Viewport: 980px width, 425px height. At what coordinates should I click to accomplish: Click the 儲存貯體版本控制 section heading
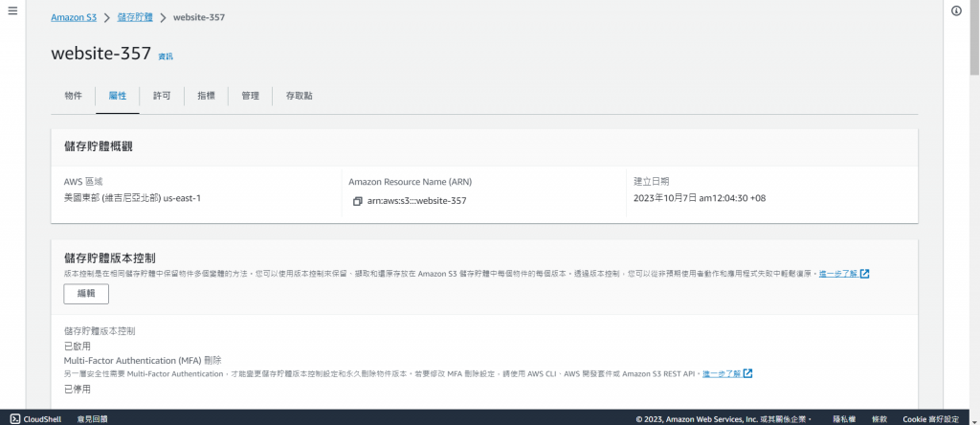tap(109, 257)
